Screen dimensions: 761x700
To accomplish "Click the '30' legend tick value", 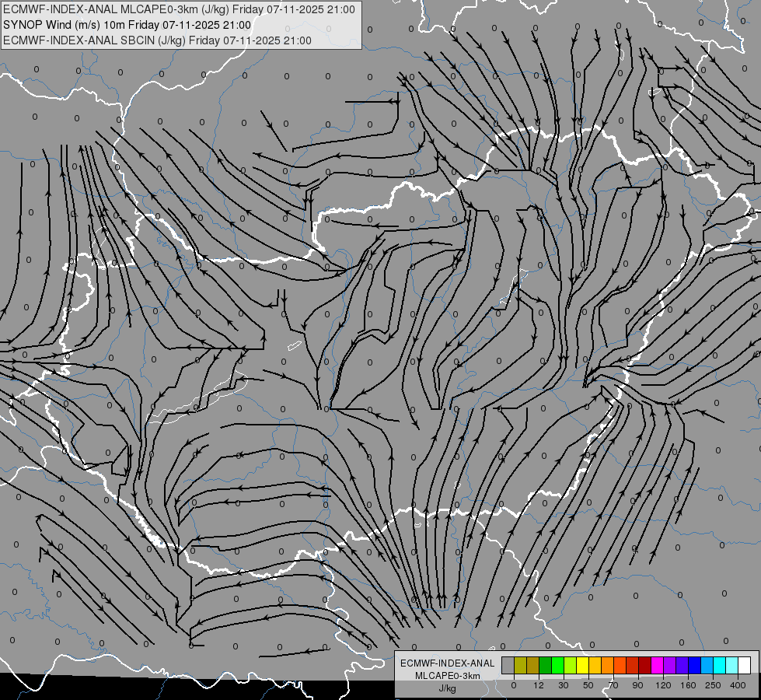I will click(x=564, y=685).
